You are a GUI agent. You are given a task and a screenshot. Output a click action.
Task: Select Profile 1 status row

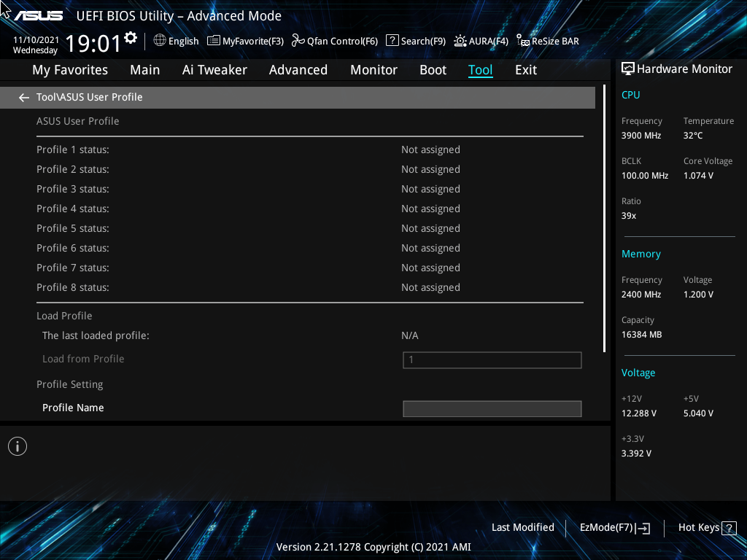coord(309,149)
